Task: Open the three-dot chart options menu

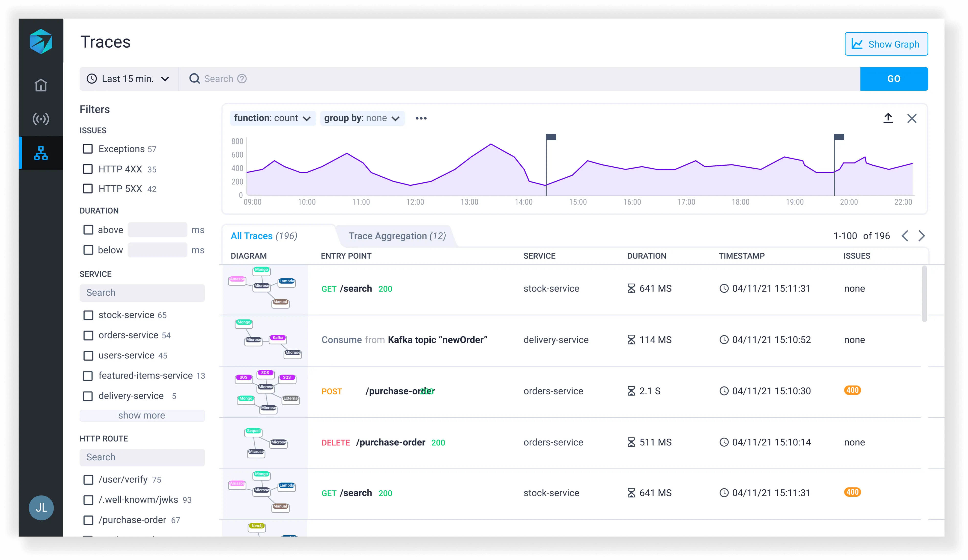Action: tap(421, 118)
